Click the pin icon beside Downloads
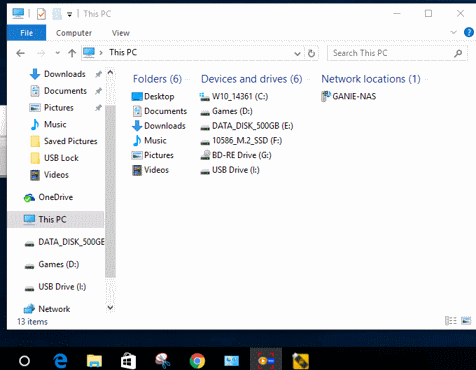 pos(98,74)
